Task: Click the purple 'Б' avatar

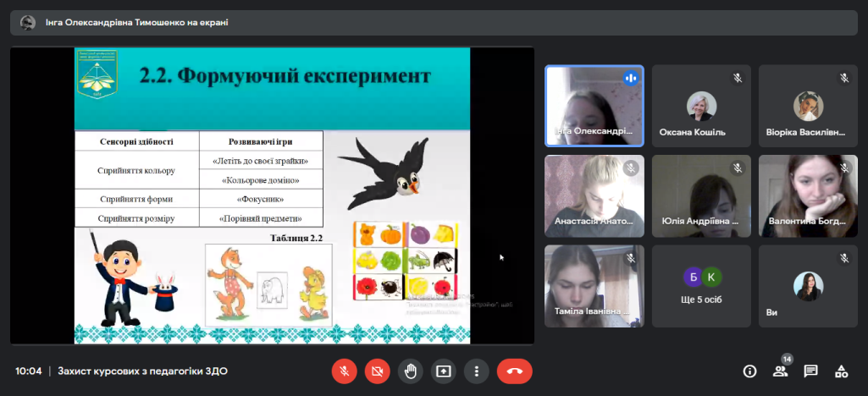Action: click(x=693, y=277)
